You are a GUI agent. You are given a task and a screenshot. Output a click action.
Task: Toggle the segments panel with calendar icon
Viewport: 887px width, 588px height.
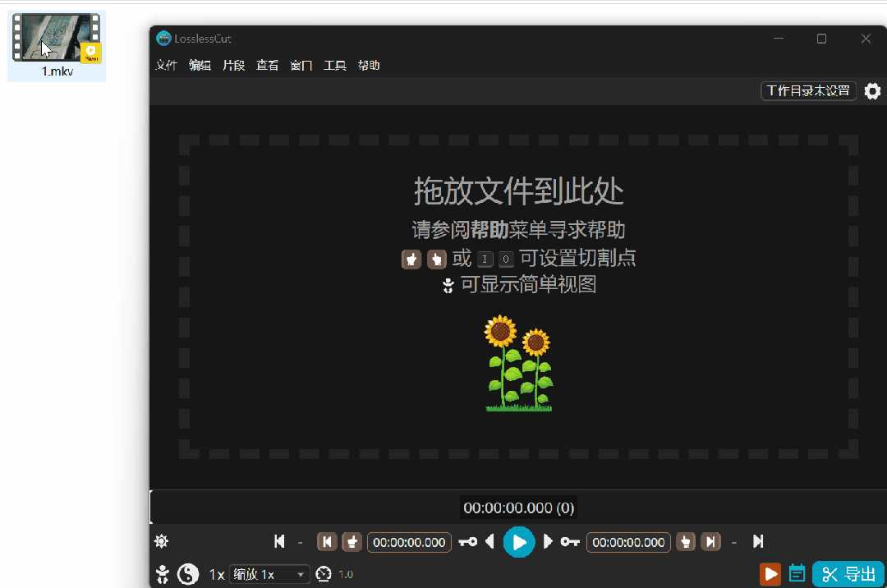pos(797,573)
